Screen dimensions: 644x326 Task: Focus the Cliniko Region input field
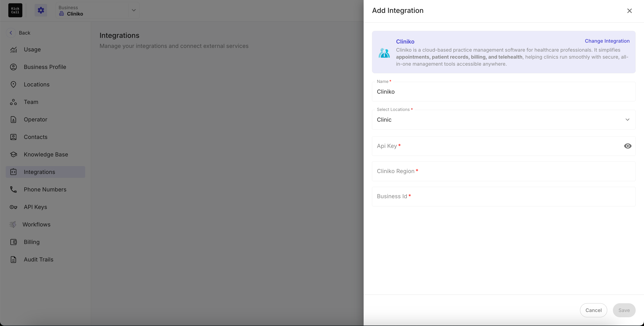tap(504, 171)
